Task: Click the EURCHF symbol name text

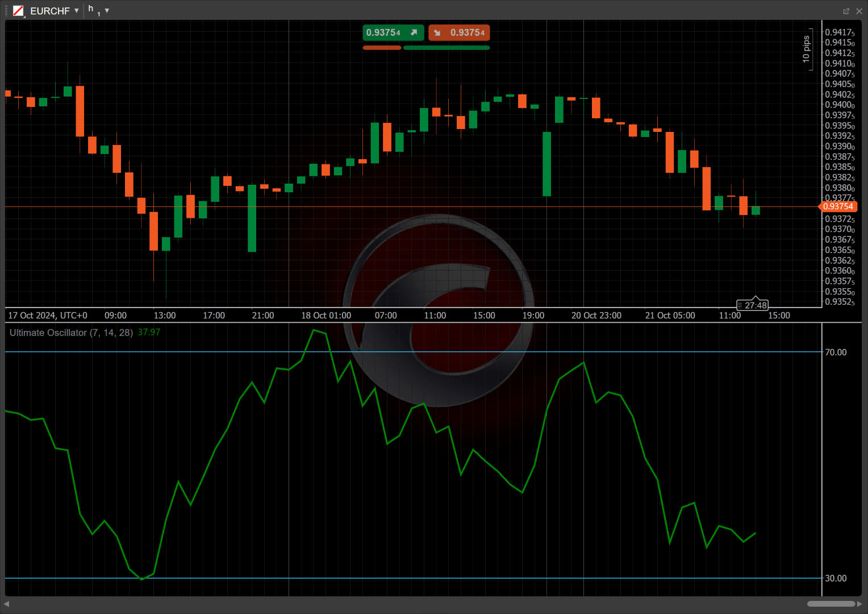Action: [50, 11]
